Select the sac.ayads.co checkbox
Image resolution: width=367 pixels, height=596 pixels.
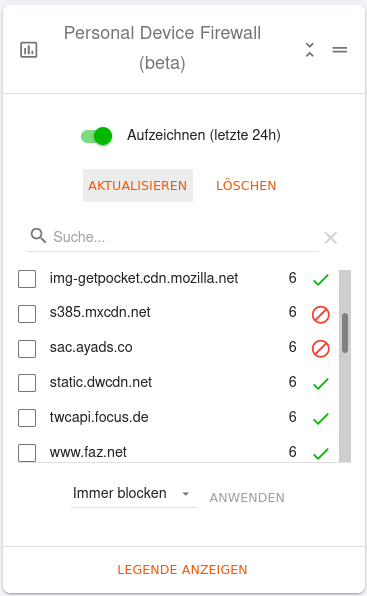click(27, 349)
